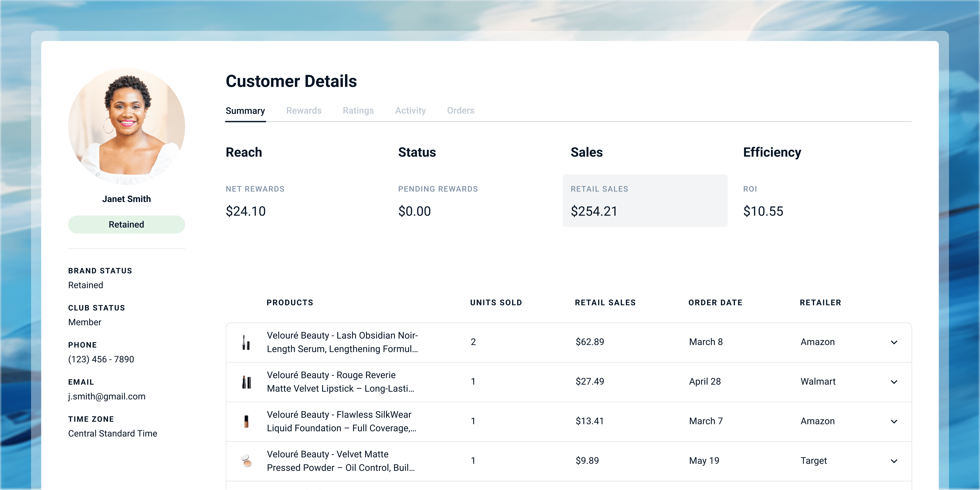Click the $27.49 retail sales value
Viewport: 980px width, 490px height.
[590, 381]
